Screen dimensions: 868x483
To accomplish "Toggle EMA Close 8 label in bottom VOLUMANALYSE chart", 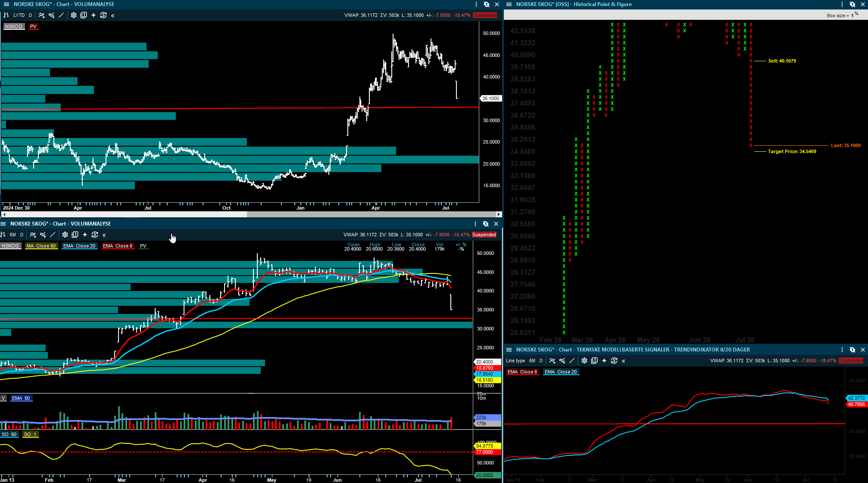I will click(118, 246).
